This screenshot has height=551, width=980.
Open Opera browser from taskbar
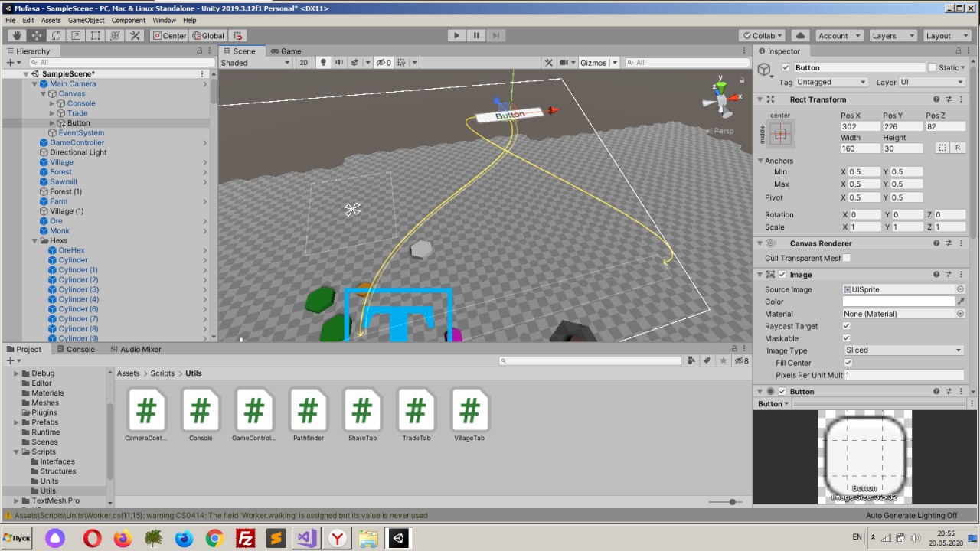coord(92,538)
